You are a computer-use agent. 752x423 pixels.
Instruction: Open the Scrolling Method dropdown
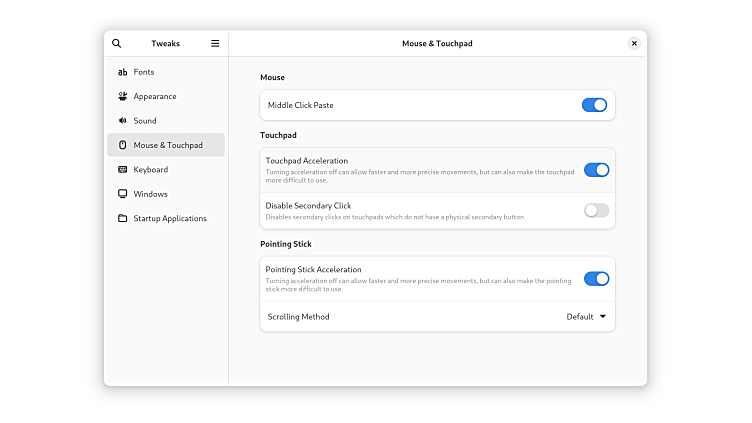(x=586, y=317)
